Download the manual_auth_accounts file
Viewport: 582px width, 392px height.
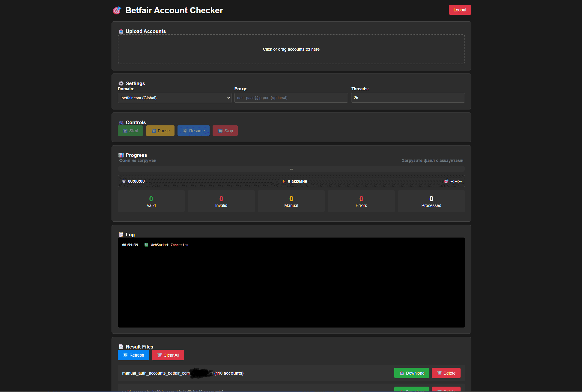[412, 373]
